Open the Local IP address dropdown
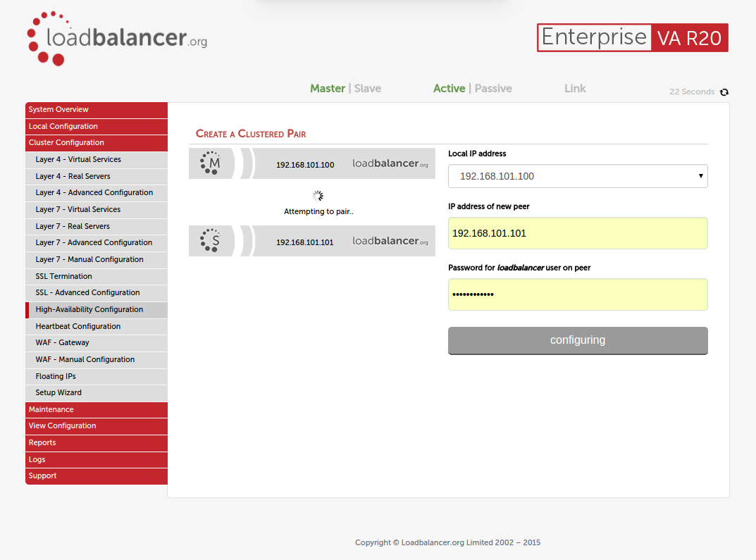Viewport: 756px width, 560px height. click(x=578, y=176)
